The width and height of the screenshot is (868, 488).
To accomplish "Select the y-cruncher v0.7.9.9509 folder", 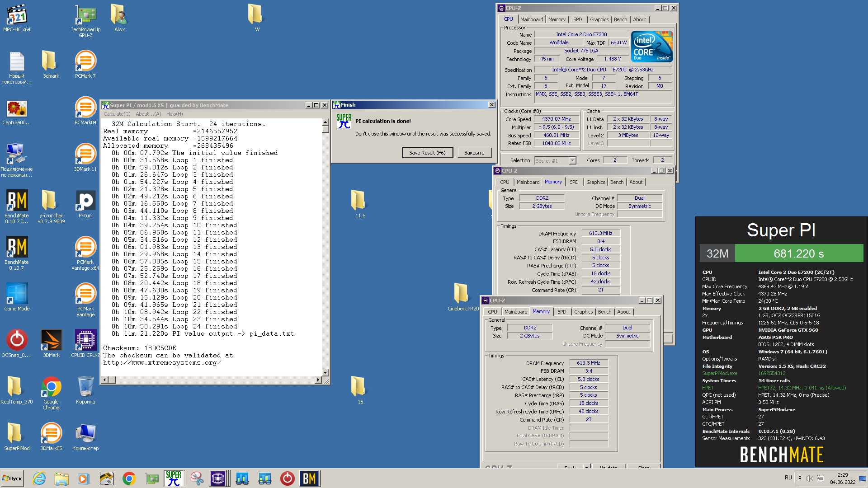I will click(x=51, y=206).
